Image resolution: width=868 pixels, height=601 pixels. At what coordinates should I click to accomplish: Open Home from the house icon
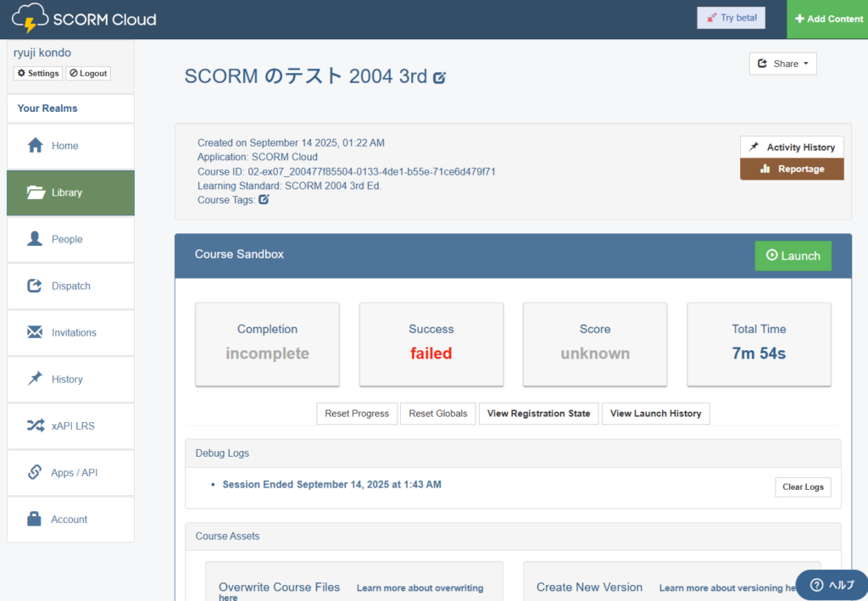pyautogui.click(x=36, y=146)
